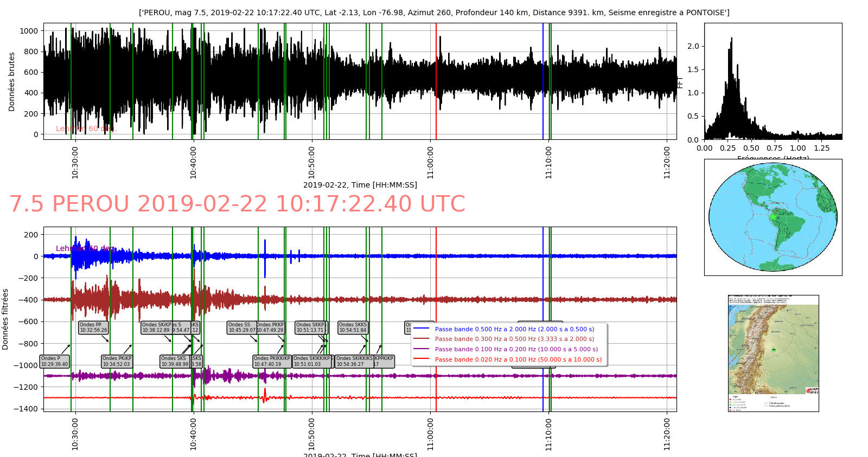Click the figure header text with PONTOISE
This screenshot has width=868, height=457.
(x=434, y=12)
